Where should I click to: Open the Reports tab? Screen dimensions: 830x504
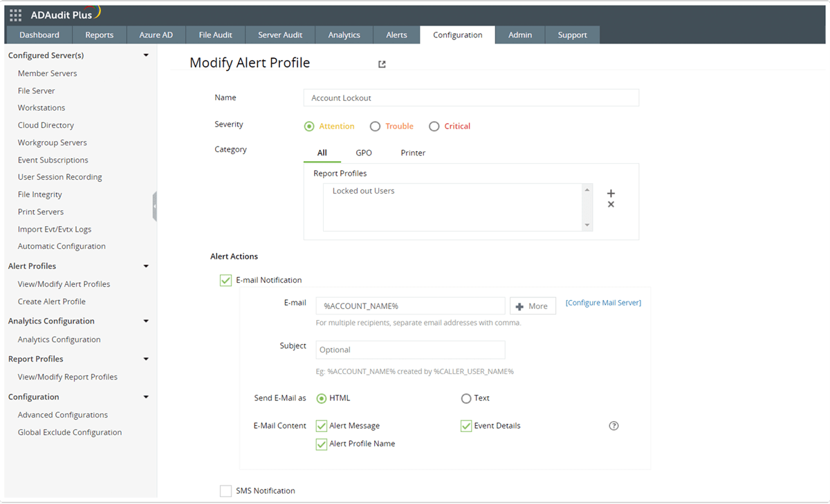(99, 35)
